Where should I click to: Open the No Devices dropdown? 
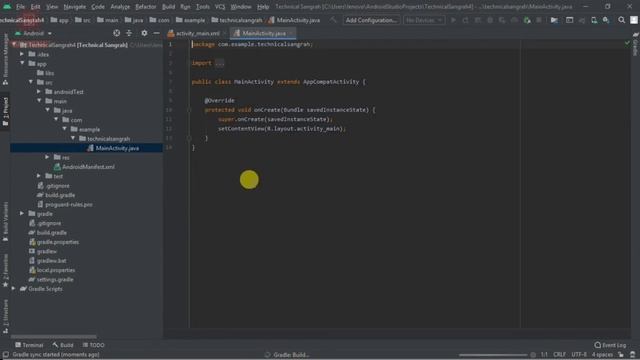424,20
